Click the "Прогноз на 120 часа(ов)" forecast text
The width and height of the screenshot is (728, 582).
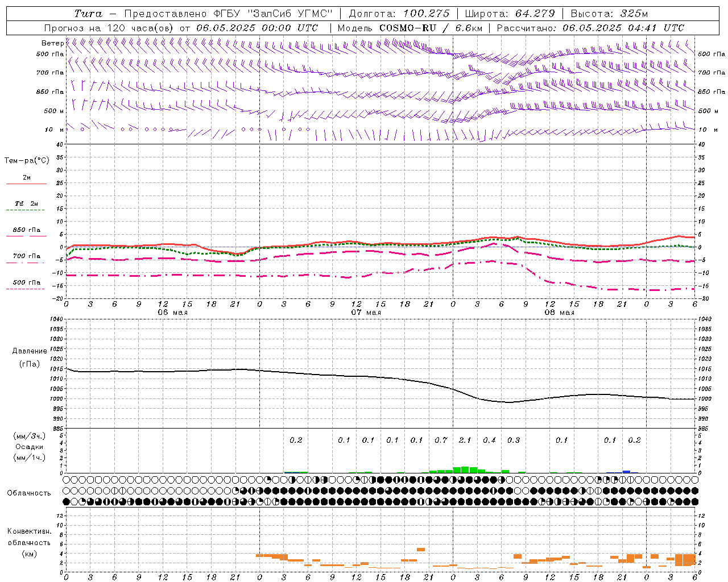(x=109, y=28)
